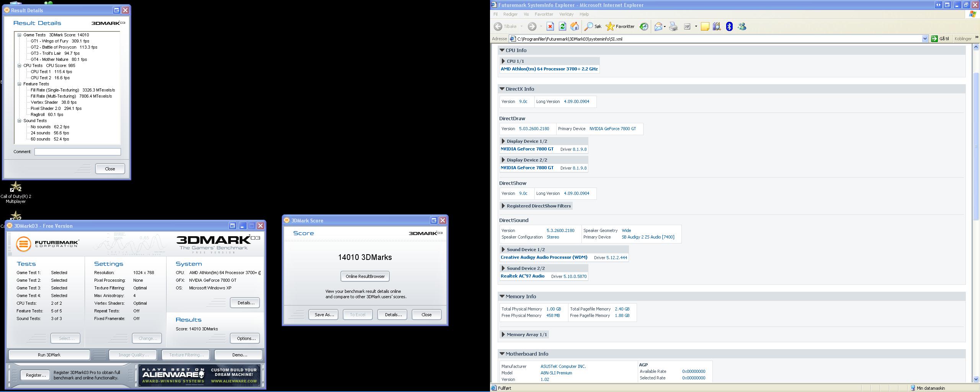Collapse the CPU Tests tree node
The height and width of the screenshot is (392, 980).
[19, 65]
